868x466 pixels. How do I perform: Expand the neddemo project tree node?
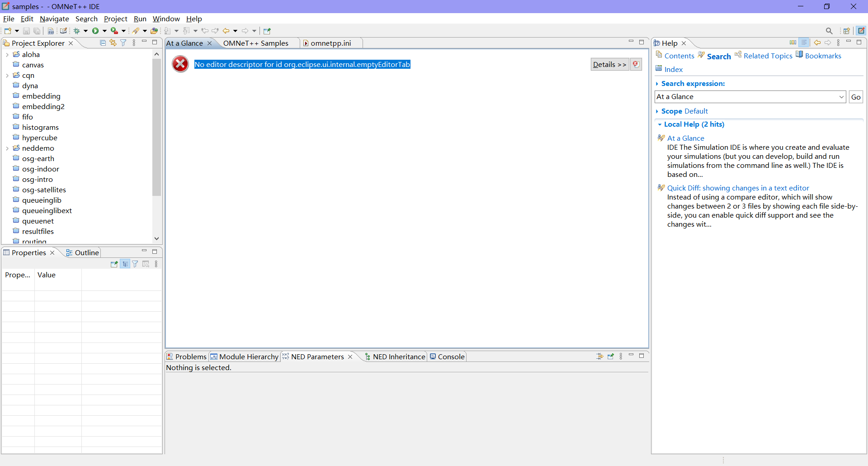(7, 148)
